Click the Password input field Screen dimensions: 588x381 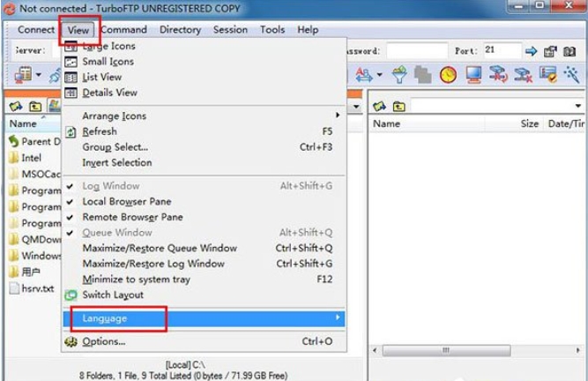click(417, 50)
